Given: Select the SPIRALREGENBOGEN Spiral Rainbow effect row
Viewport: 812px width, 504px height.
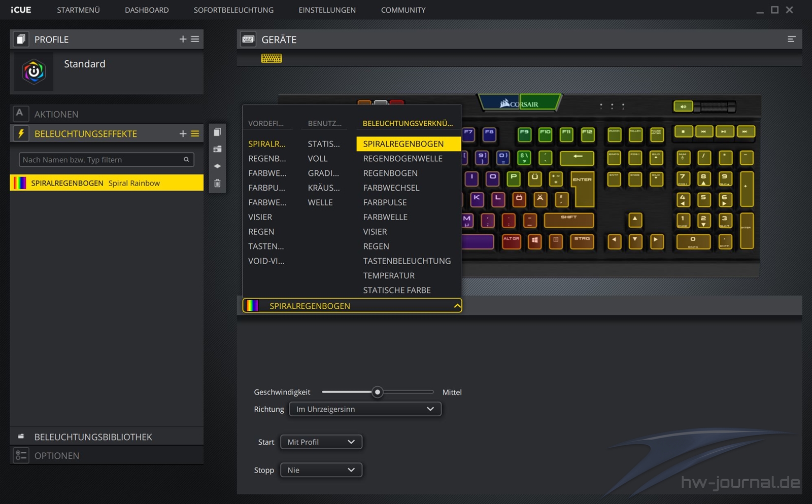Looking at the screenshot, I should [107, 183].
